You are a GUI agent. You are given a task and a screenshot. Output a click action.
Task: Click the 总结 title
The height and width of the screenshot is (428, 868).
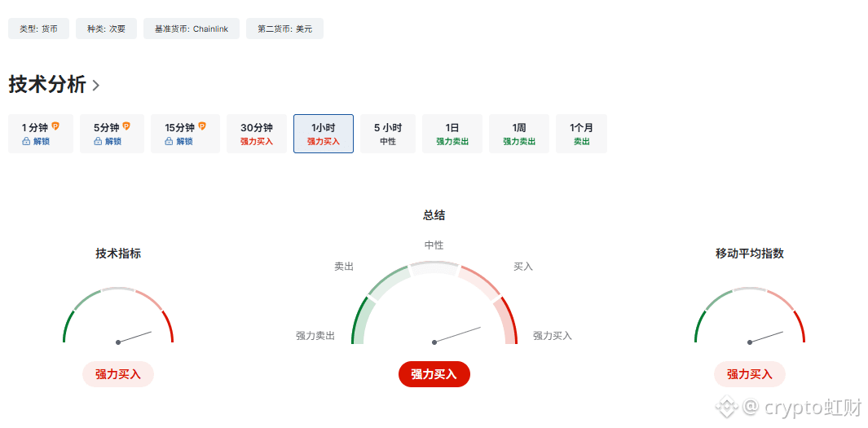tap(434, 215)
